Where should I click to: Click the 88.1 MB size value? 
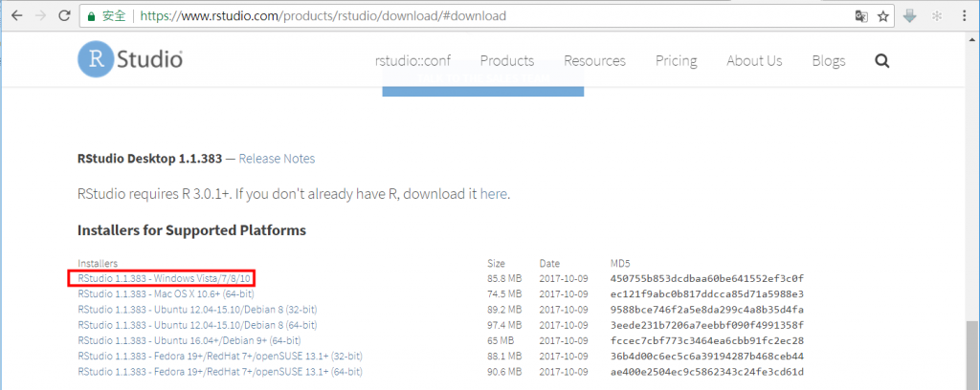pyautogui.click(x=504, y=357)
